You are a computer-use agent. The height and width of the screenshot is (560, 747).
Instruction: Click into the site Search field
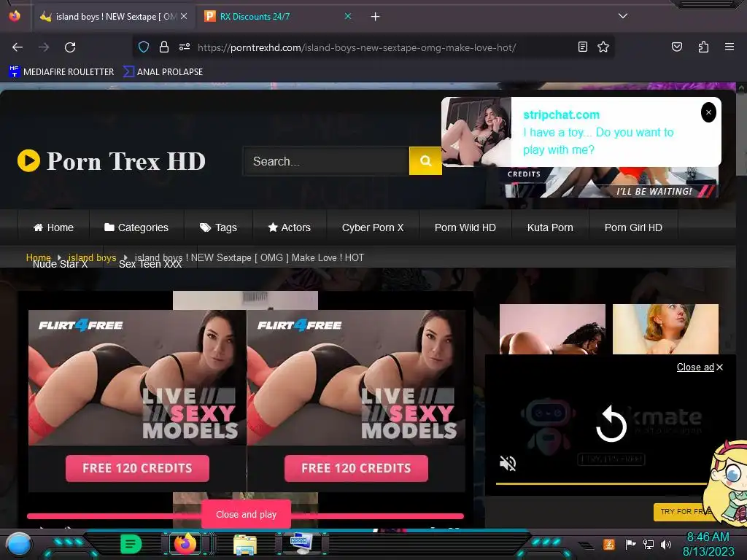[x=326, y=161]
